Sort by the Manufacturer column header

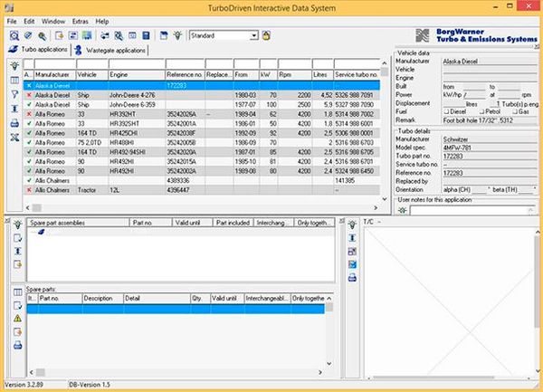pos(54,75)
